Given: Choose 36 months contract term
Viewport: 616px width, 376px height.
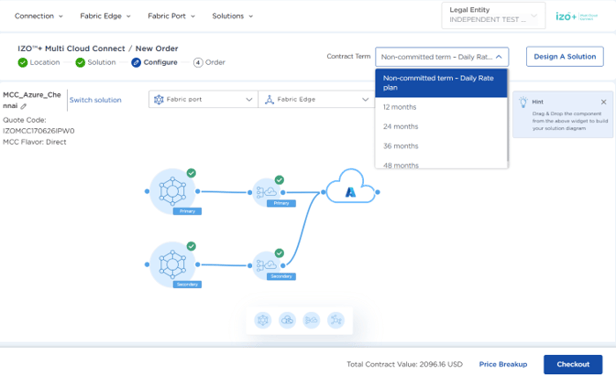Looking at the screenshot, I should pyautogui.click(x=441, y=146).
